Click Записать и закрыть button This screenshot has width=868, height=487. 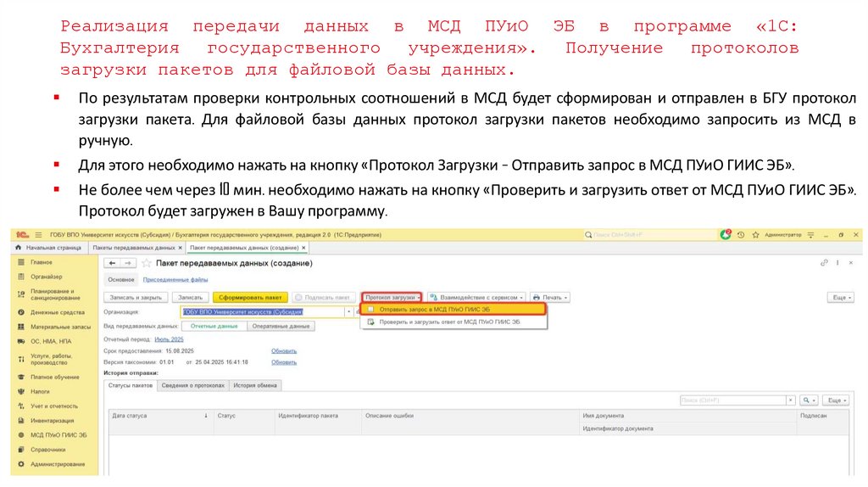click(136, 298)
